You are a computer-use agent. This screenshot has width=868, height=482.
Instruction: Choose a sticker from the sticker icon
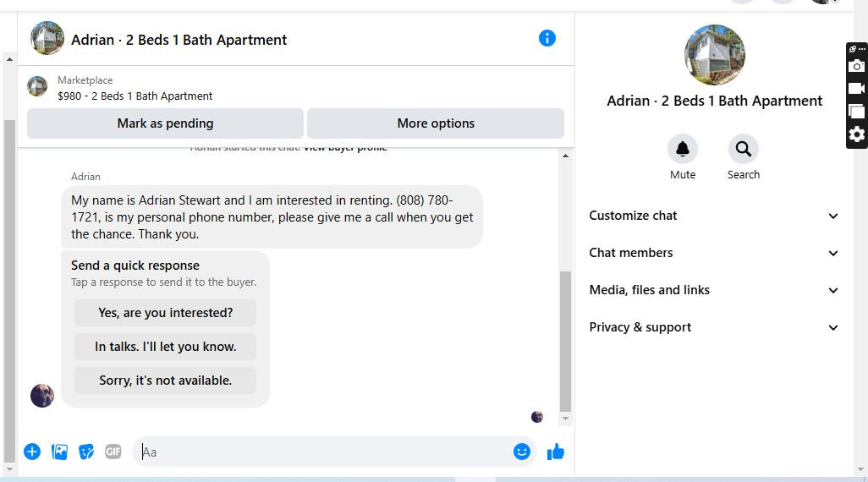pyautogui.click(x=86, y=452)
